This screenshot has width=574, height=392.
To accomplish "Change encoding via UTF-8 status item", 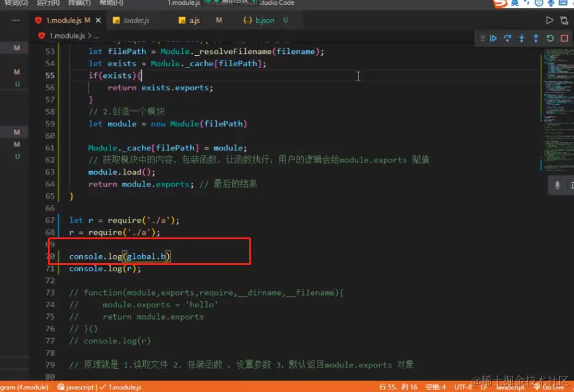I will tap(463, 387).
